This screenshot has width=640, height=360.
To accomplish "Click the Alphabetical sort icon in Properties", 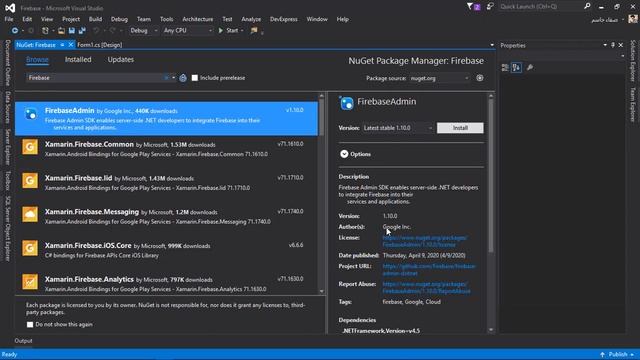I will click(x=516, y=68).
